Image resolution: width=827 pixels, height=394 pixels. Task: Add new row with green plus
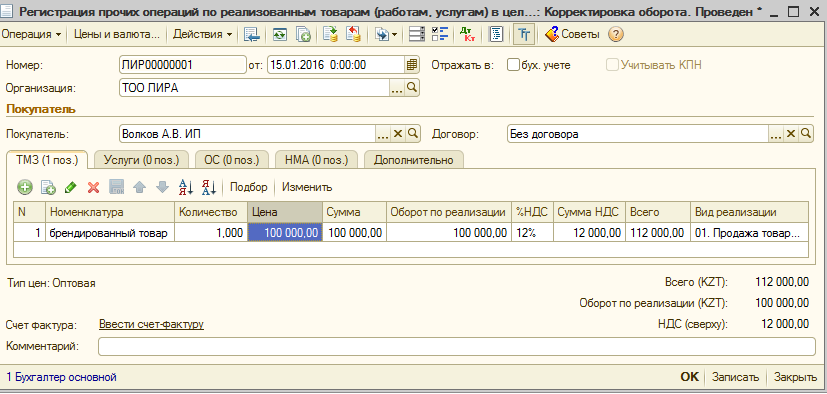tap(24, 187)
